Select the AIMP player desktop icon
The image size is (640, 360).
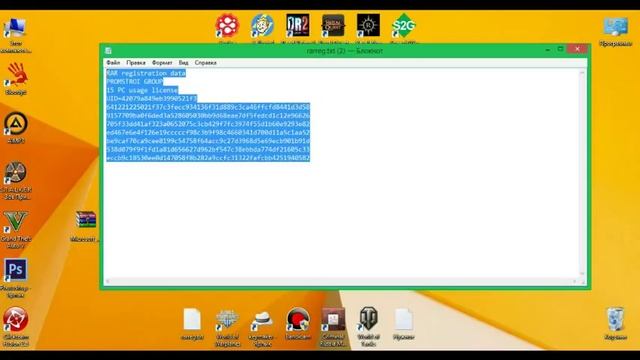point(16,123)
